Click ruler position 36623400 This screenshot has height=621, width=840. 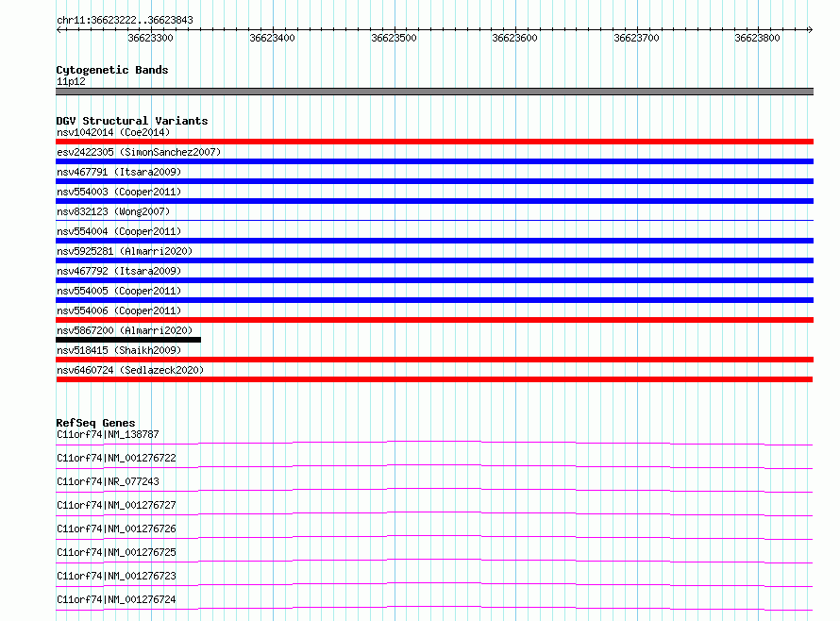click(272, 38)
